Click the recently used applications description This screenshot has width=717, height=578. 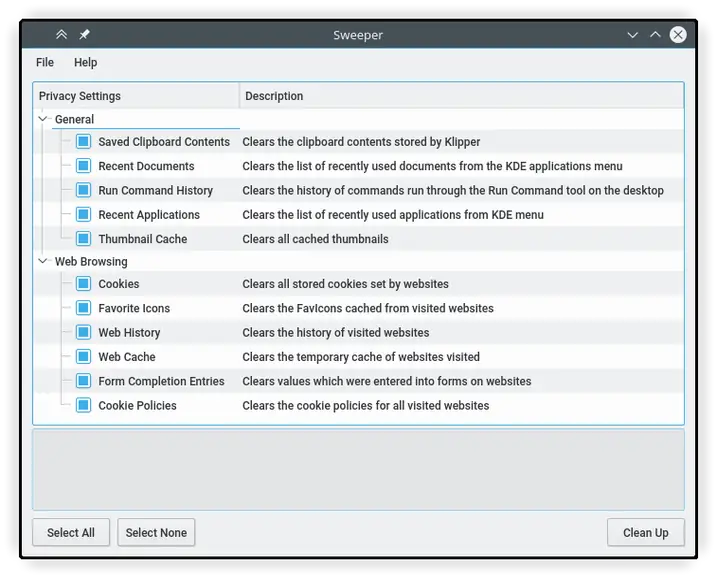393,214
